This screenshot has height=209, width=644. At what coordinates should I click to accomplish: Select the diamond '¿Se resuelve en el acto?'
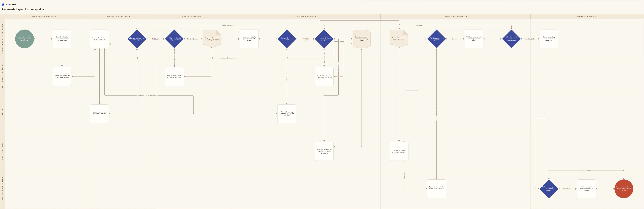pos(287,39)
